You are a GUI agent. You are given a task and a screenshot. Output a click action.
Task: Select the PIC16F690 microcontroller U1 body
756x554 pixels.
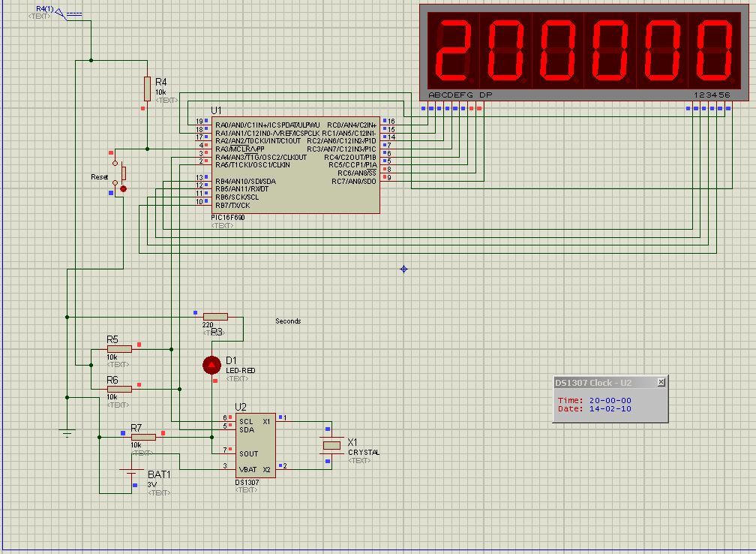point(295,165)
